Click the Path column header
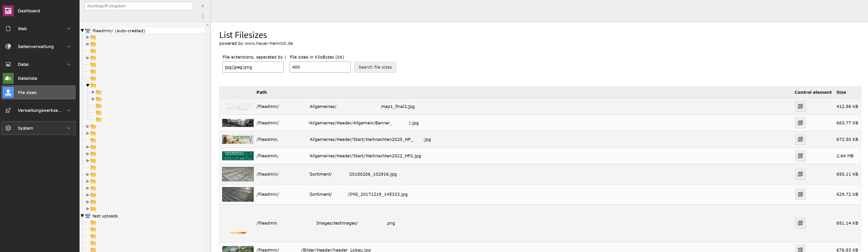The image size is (868, 252). tap(261, 92)
